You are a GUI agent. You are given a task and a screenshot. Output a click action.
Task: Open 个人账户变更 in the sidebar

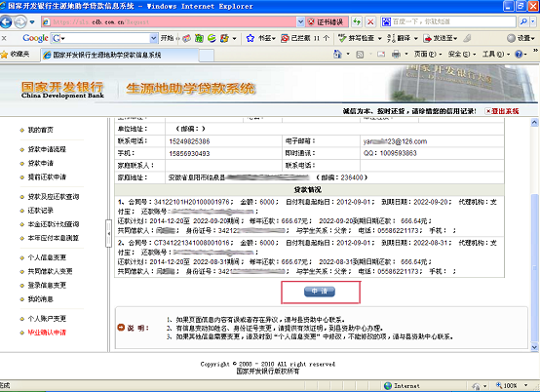point(47,319)
